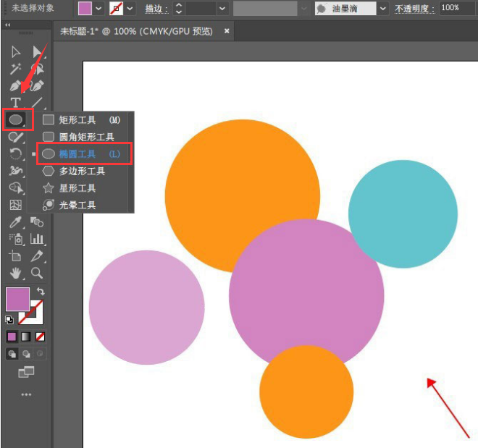Swap fill and stroke colors

coord(40,291)
